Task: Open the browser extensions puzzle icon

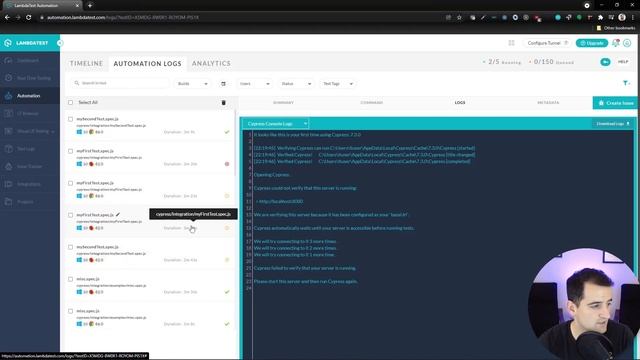Action: [600, 18]
